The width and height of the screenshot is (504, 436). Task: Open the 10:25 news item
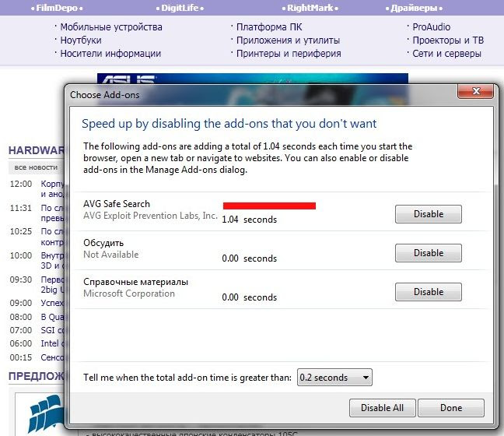coord(52,237)
